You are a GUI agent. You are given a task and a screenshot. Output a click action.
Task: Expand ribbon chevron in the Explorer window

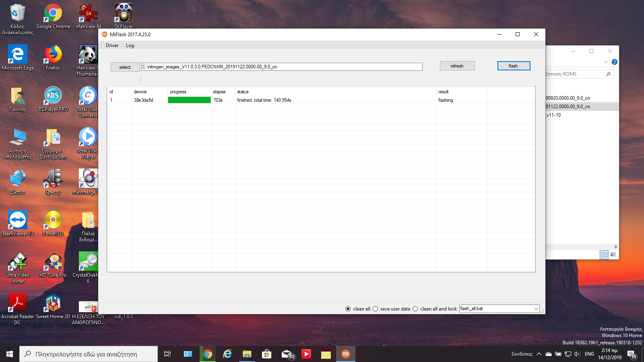pos(605,62)
